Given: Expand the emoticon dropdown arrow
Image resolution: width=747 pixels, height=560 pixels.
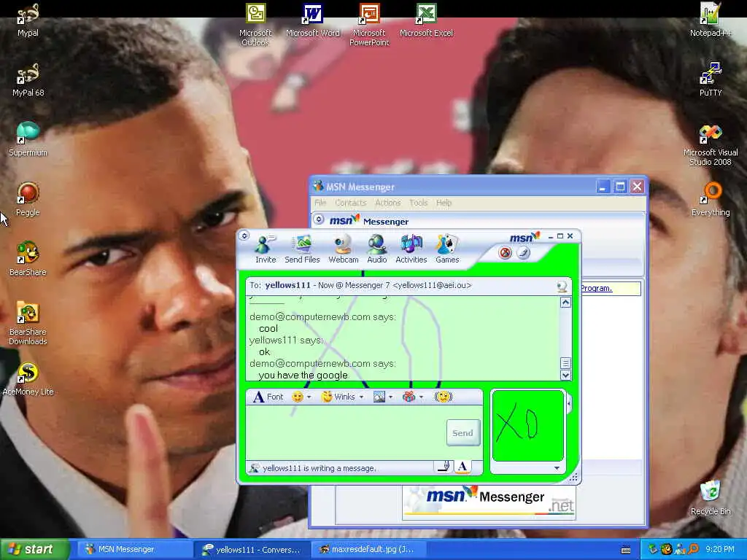Looking at the screenshot, I should 309,397.
